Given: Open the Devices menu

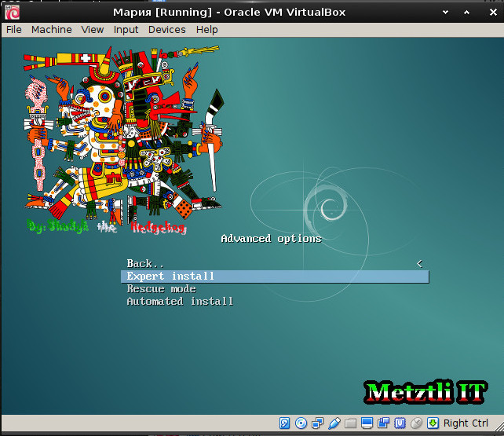Looking at the screenshot, I should pyautogui.click(x=166, y=30).
